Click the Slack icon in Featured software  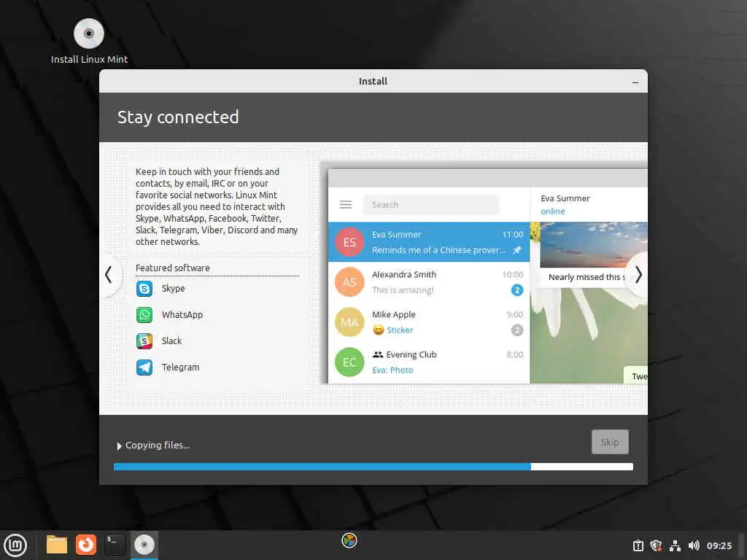point(144,341)
